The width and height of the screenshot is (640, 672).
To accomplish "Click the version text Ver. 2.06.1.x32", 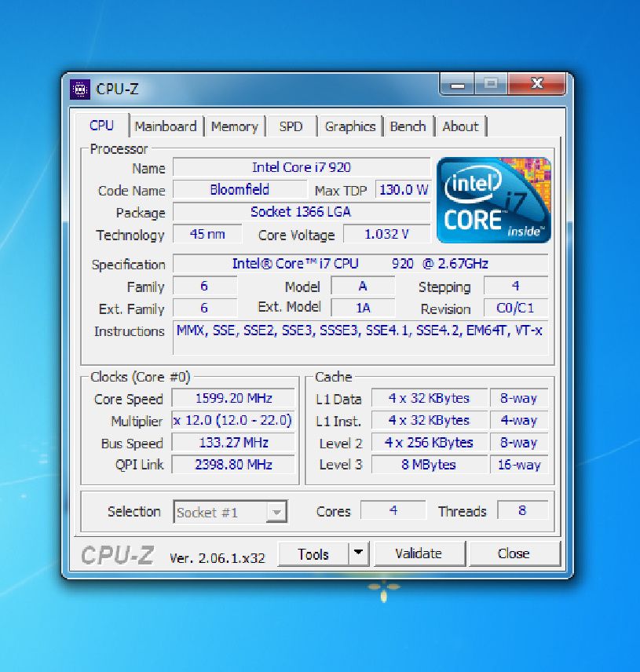I will point(218,558).
